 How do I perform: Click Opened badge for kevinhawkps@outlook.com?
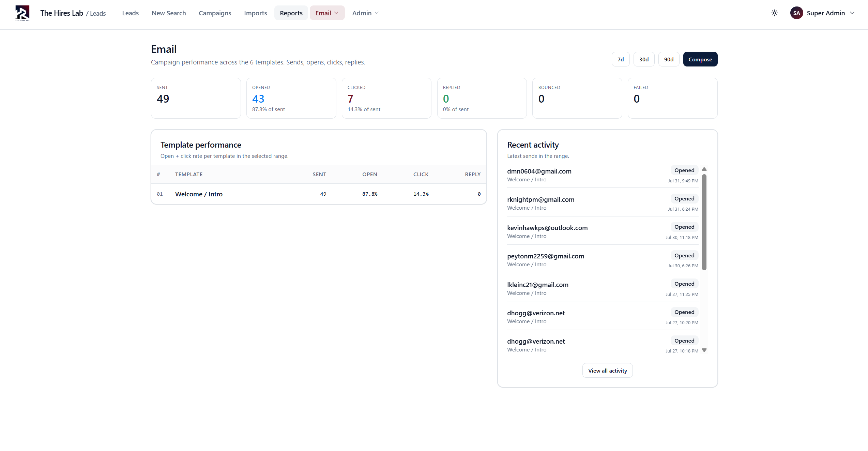click(684, 227)
